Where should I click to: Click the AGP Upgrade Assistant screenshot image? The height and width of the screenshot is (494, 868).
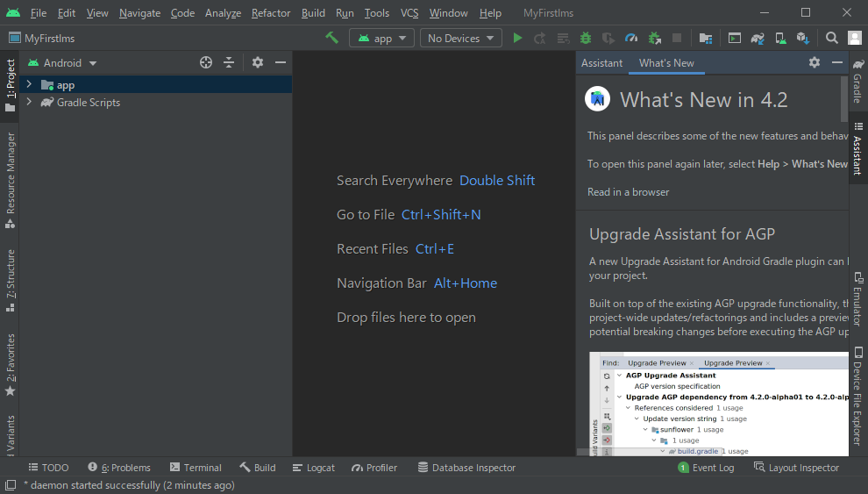[x=719, y=404]
